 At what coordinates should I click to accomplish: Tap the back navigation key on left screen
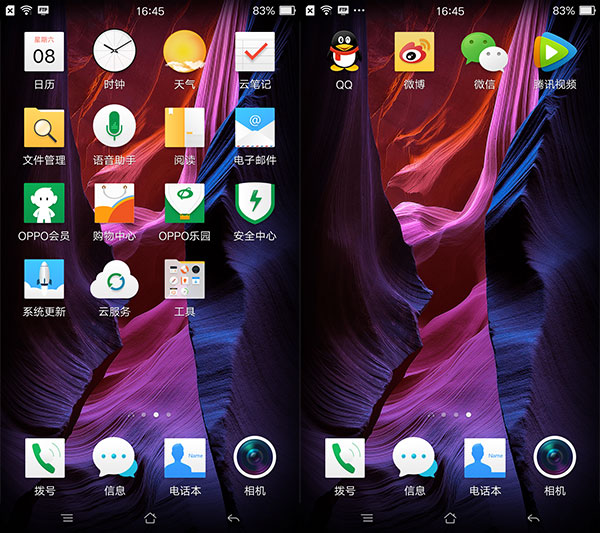233,518
